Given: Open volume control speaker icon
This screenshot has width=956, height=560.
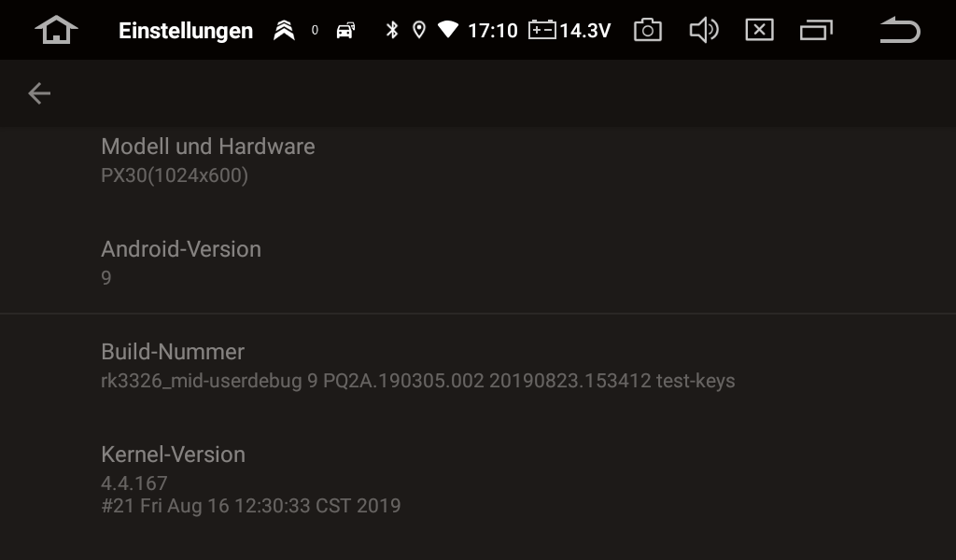Looking at the screenshot, I should 704,30.
